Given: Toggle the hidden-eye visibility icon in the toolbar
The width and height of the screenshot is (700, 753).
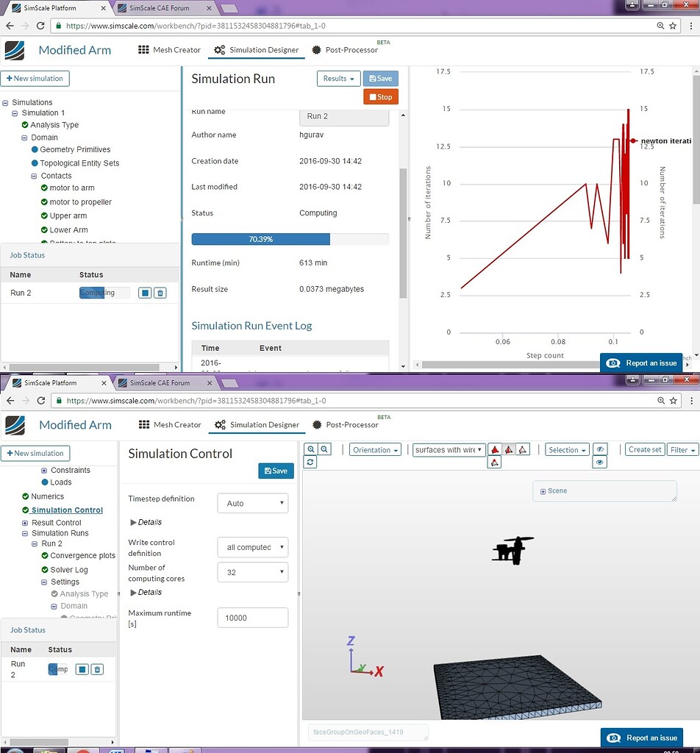Looking at the screenshot, I should pyautogui.click(x=599, y=449).
